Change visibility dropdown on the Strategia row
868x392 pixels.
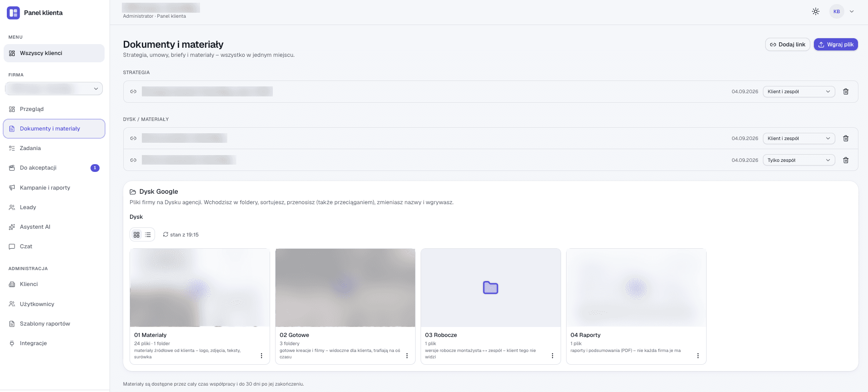click(799, 91)
